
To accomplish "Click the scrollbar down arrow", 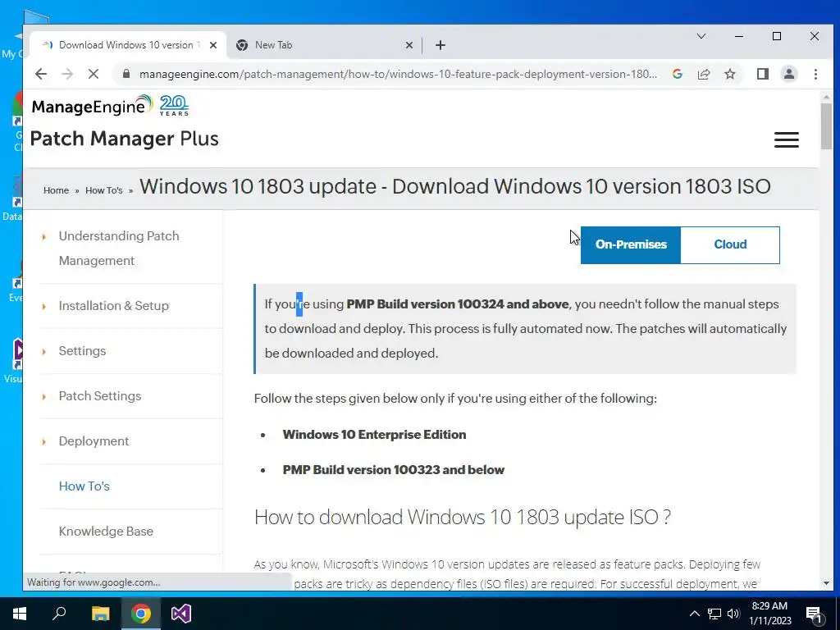I will coord(826,583).
